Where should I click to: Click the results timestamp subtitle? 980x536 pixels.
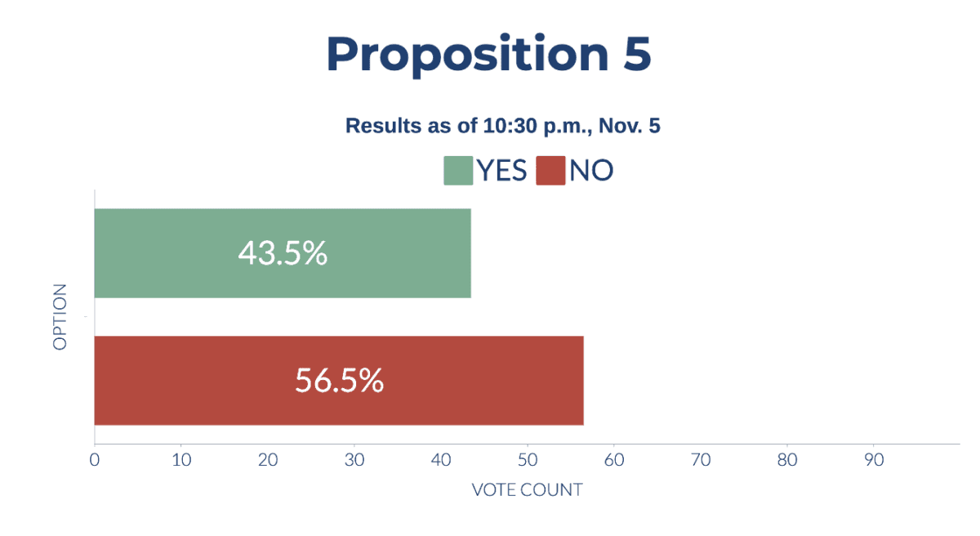pyautogui.click(x=502, y=126)
